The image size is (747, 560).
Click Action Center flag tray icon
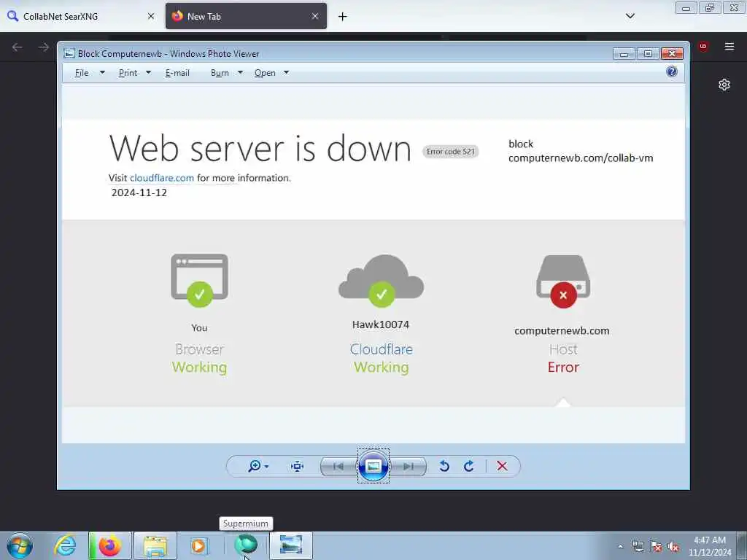pos(656,547)
